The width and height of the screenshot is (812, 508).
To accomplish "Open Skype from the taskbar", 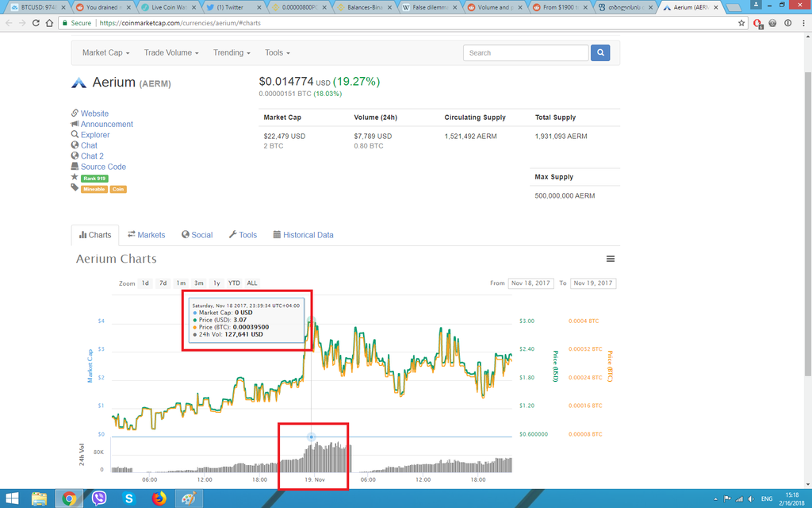I will tap(128, 498).
